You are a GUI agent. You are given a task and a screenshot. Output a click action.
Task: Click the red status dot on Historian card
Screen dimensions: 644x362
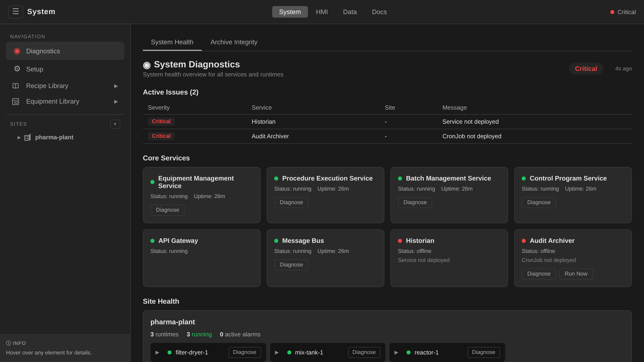(400, 241)
